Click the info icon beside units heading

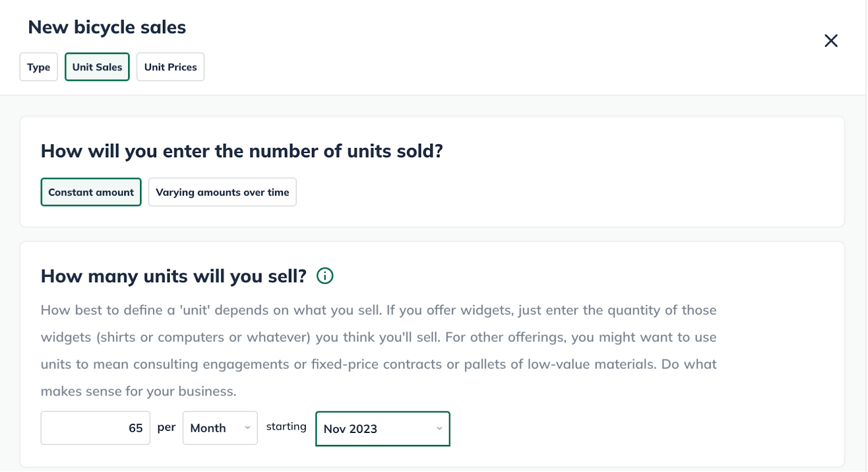tap(325, 276)
